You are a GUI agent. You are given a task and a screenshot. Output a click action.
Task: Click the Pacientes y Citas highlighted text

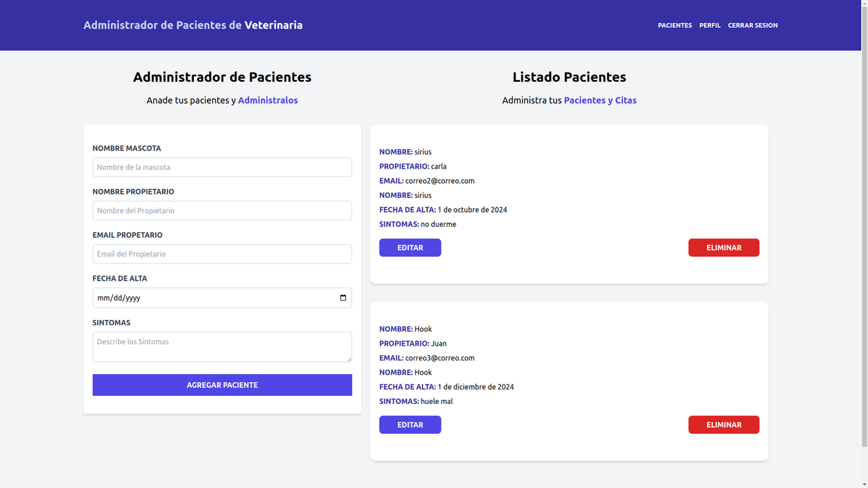coord(600,100)
